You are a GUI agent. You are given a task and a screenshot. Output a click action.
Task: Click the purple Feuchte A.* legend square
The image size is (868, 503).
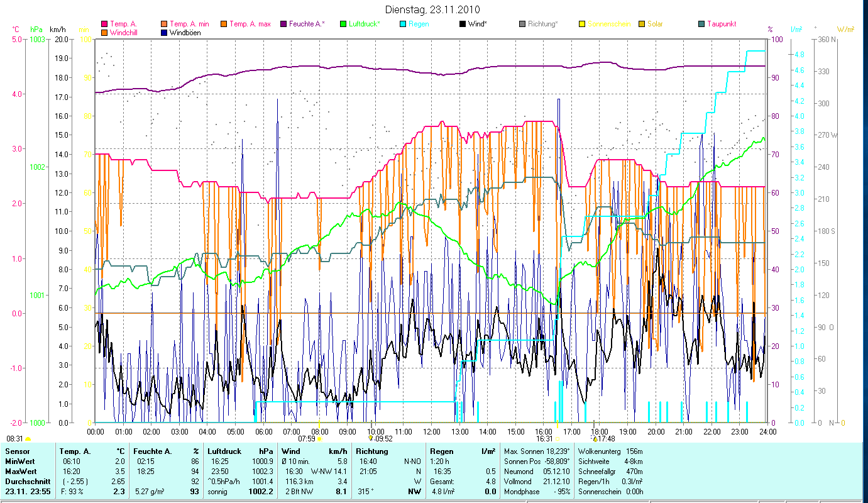[283, 24]
